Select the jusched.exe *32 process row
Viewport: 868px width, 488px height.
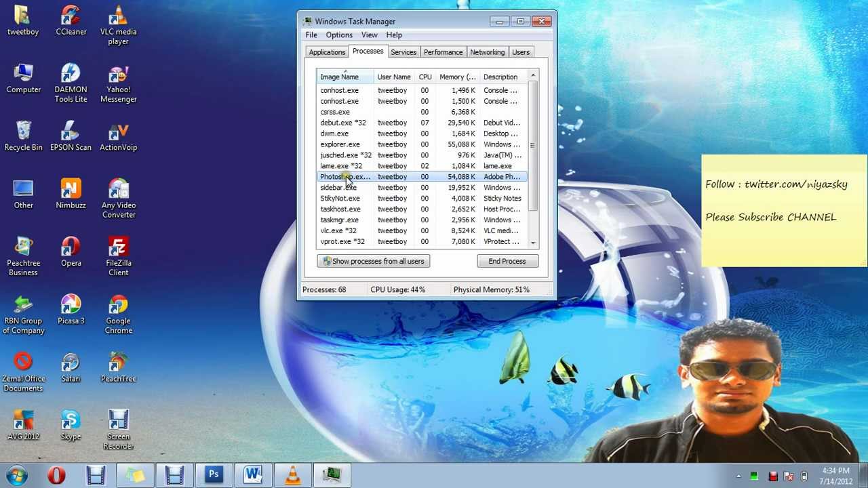(422, 155)
